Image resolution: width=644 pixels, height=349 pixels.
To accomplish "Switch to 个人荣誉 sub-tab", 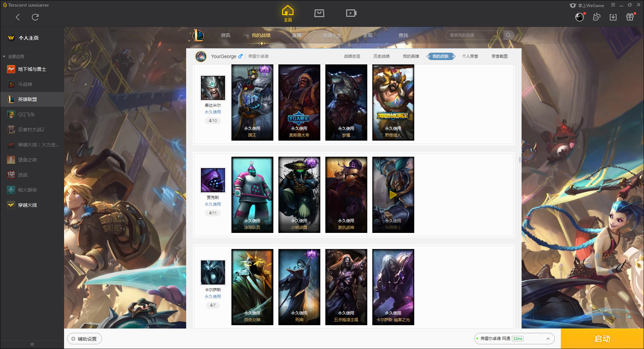I will click(x=470, y=56).
